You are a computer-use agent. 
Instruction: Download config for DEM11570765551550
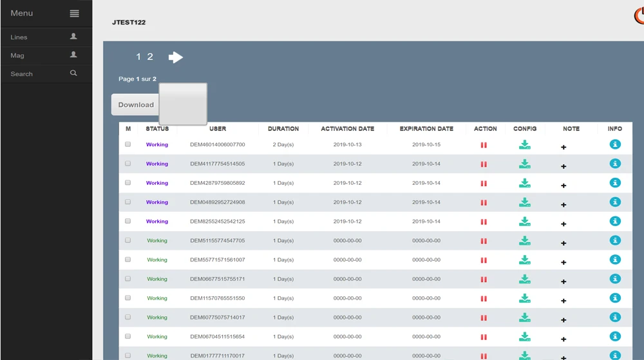[524, 298]
